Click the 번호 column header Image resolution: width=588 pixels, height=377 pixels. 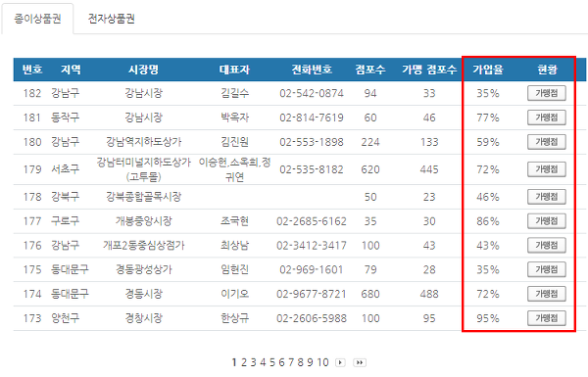(x=32, y=70)
